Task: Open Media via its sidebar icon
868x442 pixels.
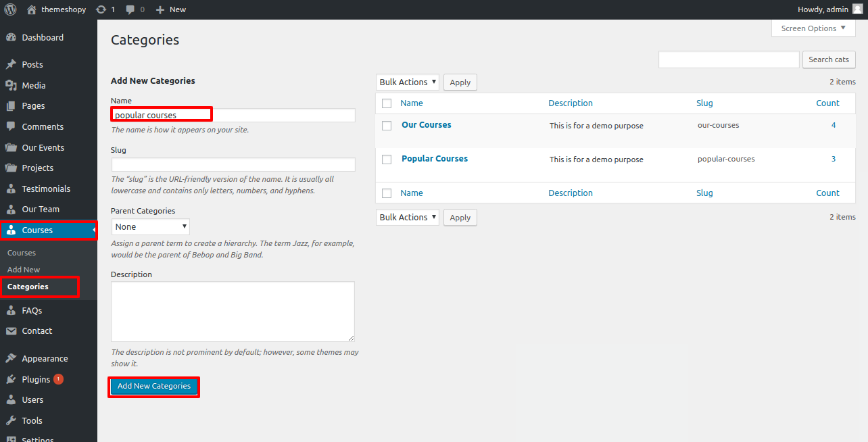Action: point(11,86)
